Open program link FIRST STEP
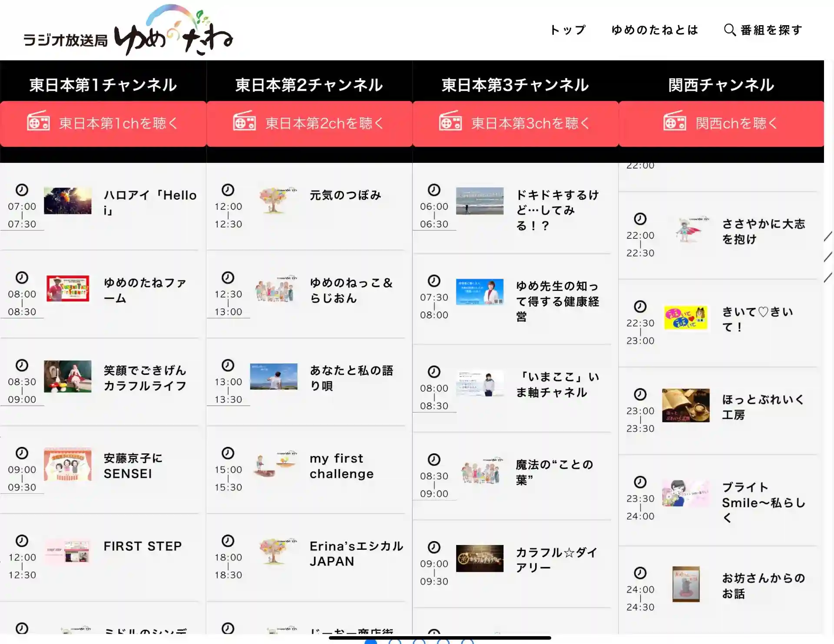 (x=142, y=546)
